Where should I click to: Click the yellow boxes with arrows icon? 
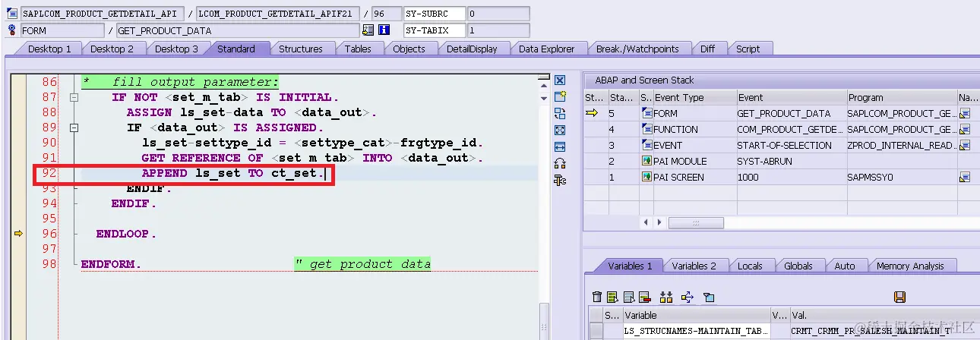(667, 297)
